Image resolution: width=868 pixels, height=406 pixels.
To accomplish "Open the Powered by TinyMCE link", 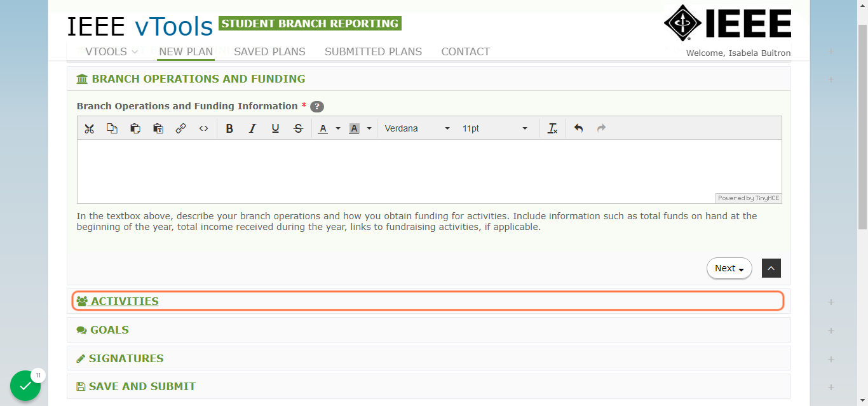I will click(748, 198).
